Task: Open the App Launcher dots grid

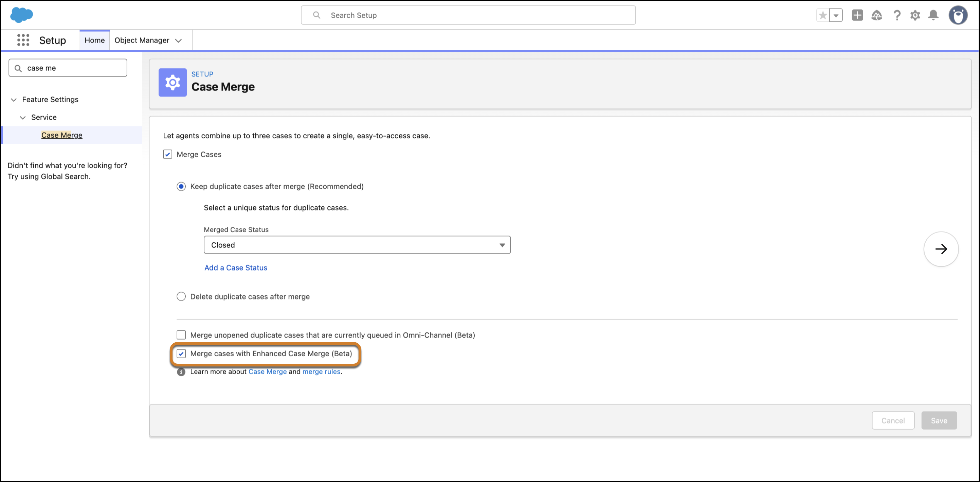Action: pos(23,40)
